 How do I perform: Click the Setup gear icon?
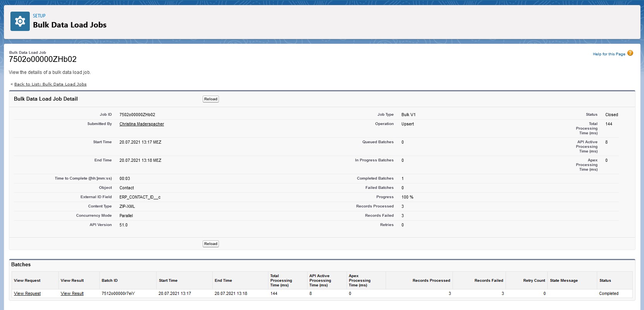(x=20, y=21)
